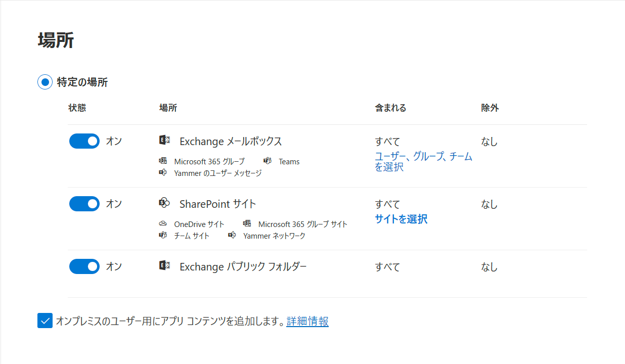Click the Microsoft 365 グループ icon
The image size is (625, 364).
(x=163, y=161)
